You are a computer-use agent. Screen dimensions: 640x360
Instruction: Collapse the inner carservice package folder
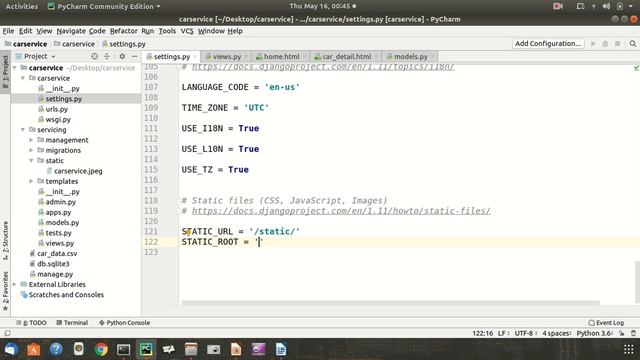(x=23, y=78)
